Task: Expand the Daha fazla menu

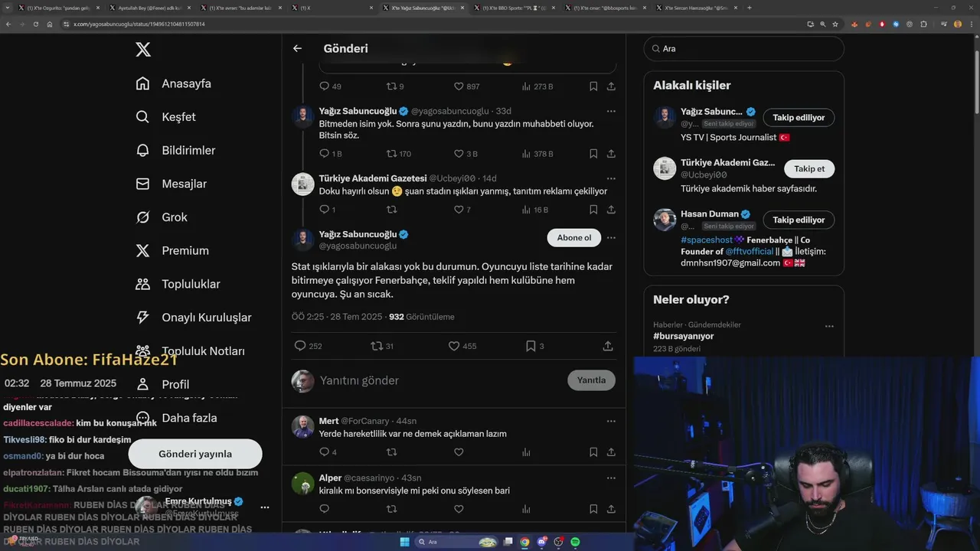Action: tap(176, 418)
